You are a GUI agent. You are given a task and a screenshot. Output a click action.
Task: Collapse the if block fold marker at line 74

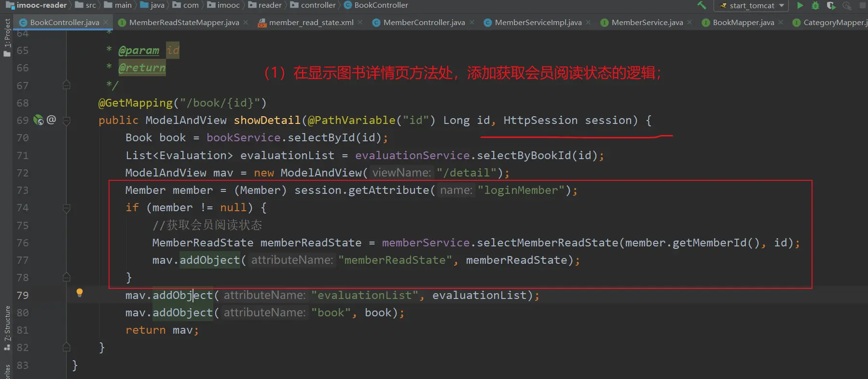pyautogui.click(x=67, y=208)
